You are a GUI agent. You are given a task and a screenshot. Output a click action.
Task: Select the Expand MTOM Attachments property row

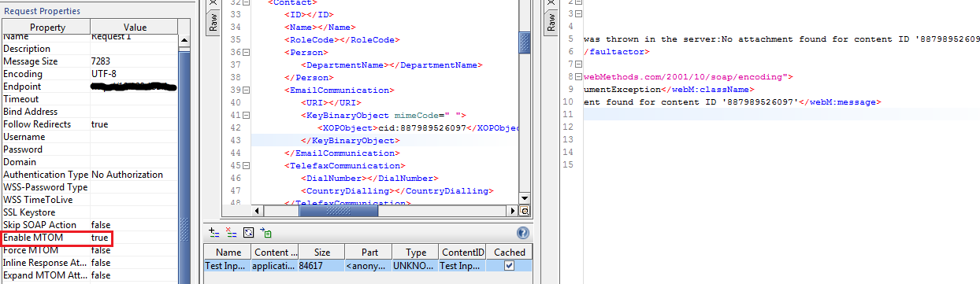(90, 275)
